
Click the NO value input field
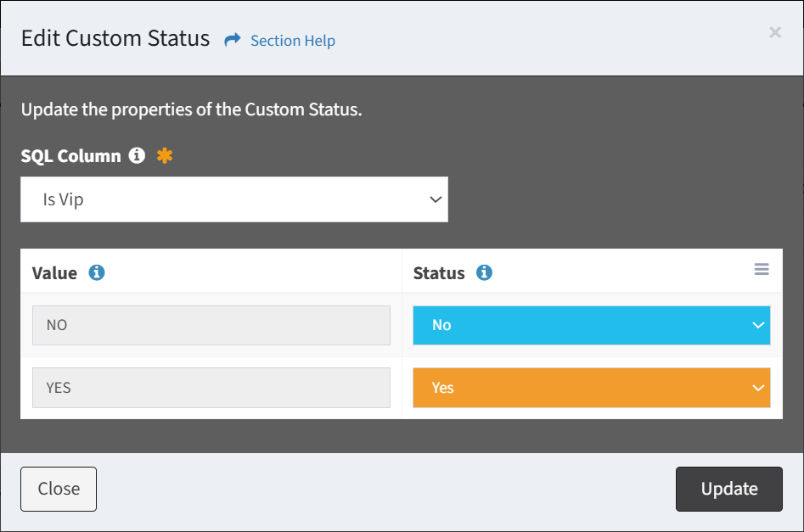pos(211,326)
